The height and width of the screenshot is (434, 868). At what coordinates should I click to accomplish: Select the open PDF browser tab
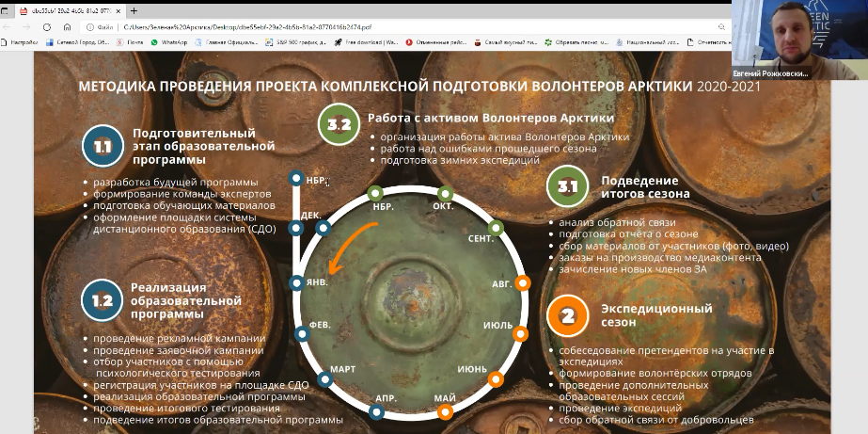pyautogui.click(x=70, y=11)
